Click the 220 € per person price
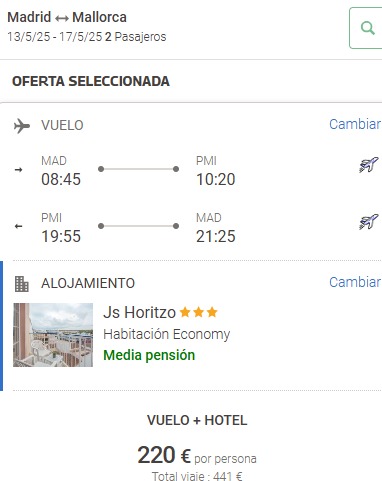 197,456
